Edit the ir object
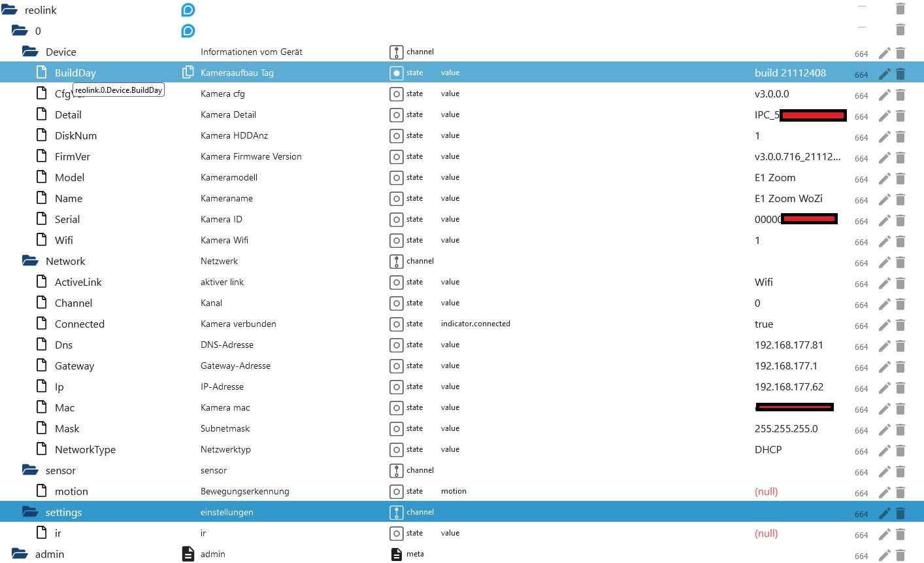The width and height of the screenshot is (924, 563). click(884, 534)
